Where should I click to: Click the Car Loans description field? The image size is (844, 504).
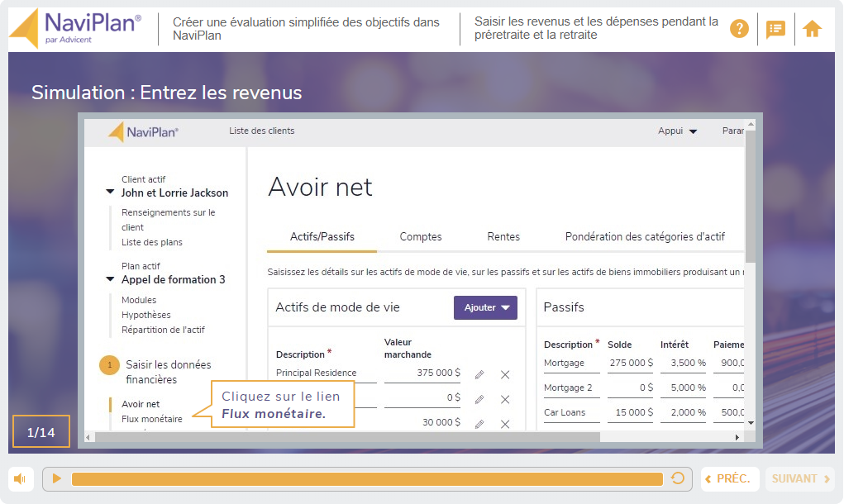coord(572,412)
